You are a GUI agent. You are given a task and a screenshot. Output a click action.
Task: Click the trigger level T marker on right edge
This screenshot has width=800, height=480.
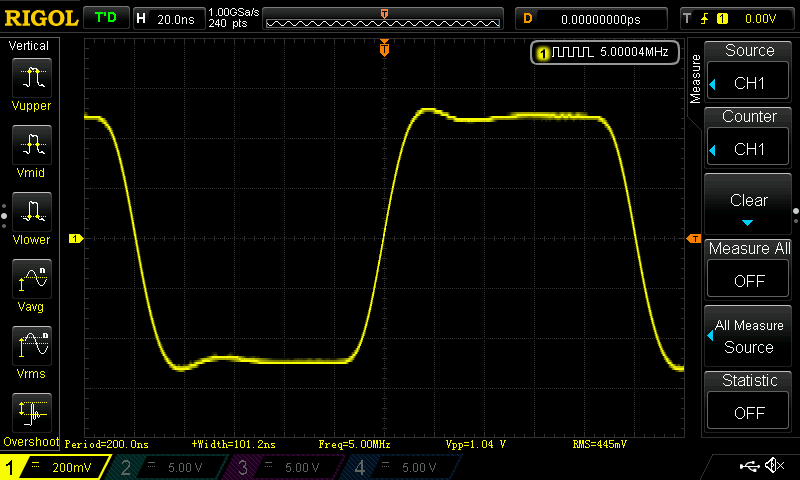tap(694, 238)
